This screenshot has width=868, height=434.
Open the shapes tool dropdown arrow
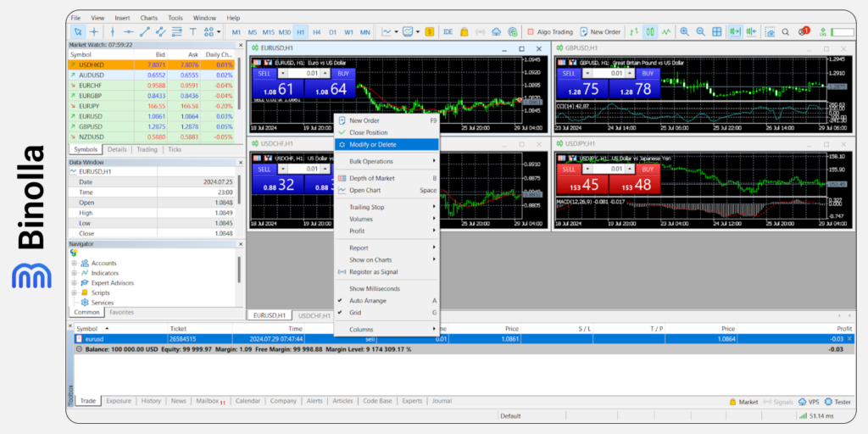tap(220, 31)
